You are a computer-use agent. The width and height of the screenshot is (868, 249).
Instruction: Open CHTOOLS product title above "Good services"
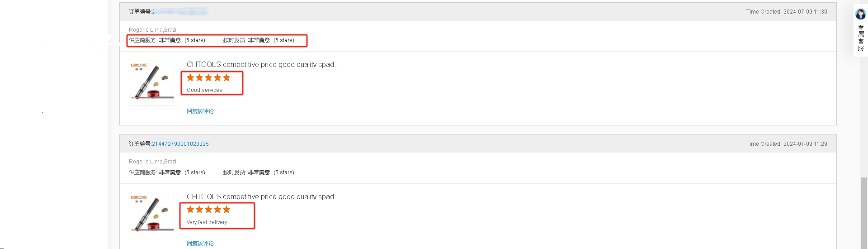263,65
